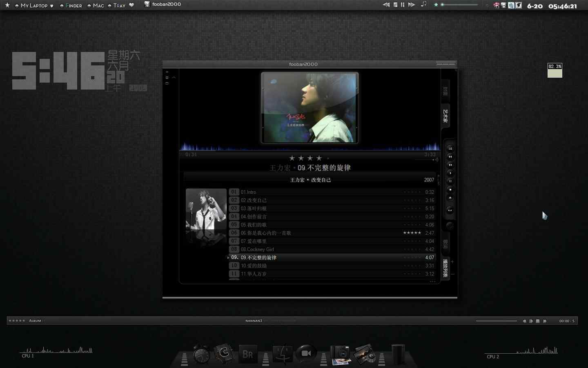Image resolution: width=588 pixels, height=368 pixels.
Task: Click the play button in side controls
Action: pyautogui.click(x=450, y=173)
